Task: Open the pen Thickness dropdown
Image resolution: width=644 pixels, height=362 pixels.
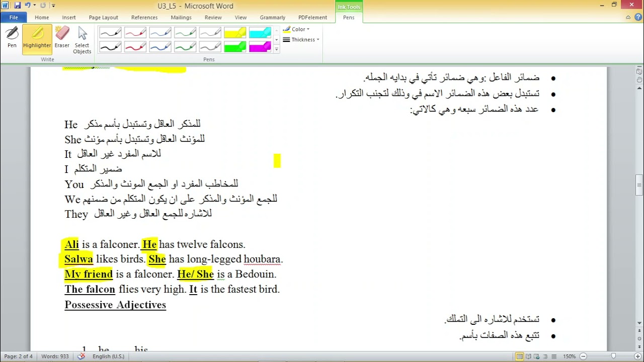Action: click(x=301, y=40)
